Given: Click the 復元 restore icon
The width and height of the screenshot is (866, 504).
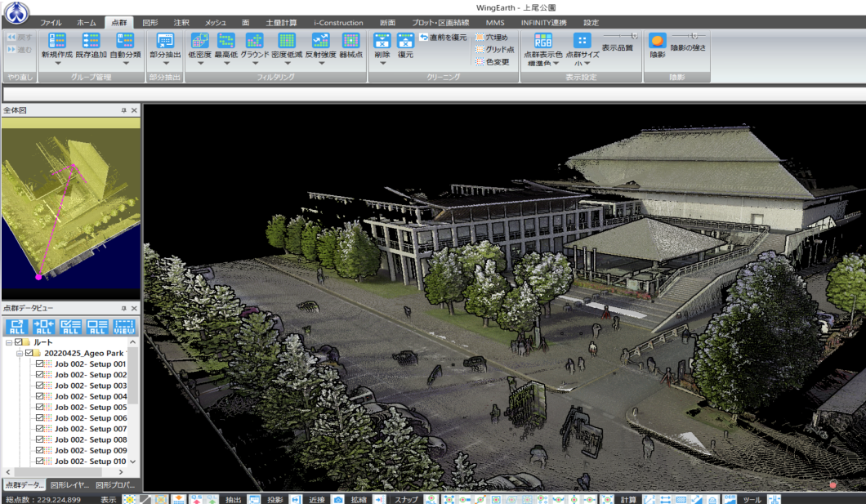Looking at the screenshot, I should pos(405,40).
